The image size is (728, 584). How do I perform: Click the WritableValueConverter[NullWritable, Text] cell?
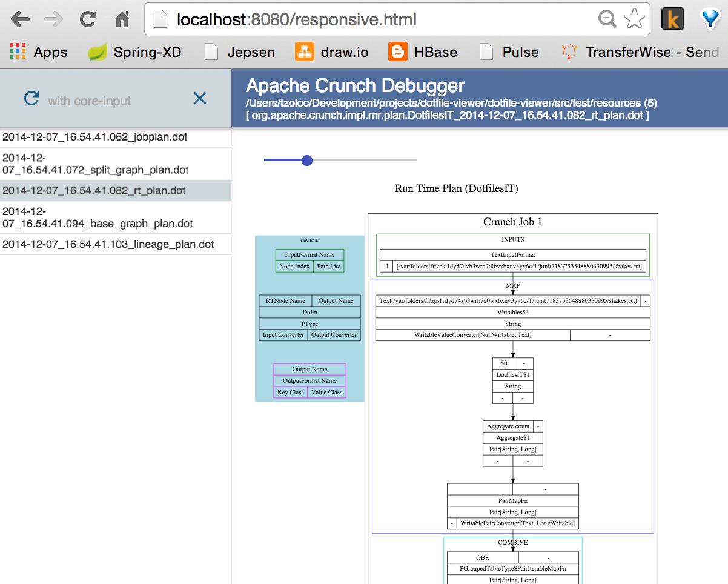pyautogui.click(x=473, y=335)
